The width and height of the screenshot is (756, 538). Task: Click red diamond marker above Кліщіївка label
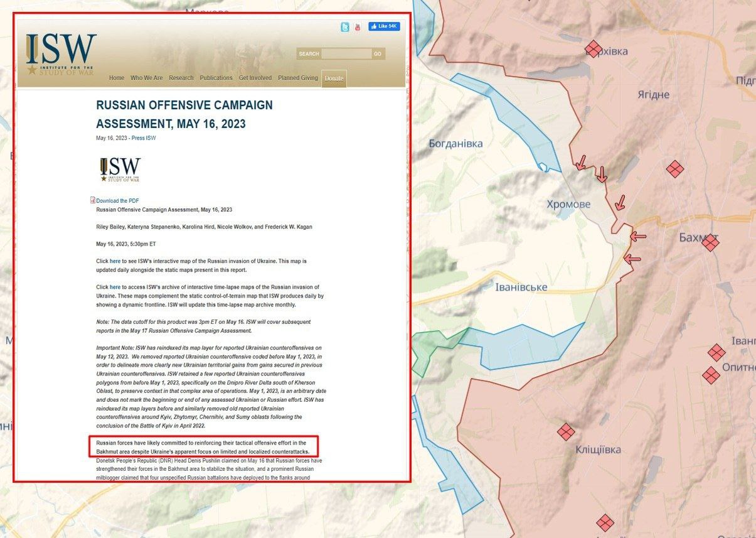point(566,432)
